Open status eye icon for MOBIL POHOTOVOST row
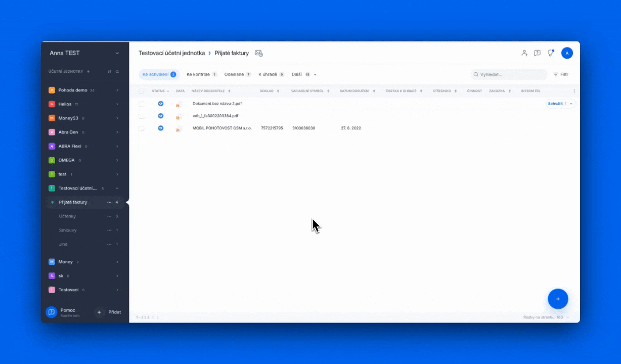 point(160,128)
